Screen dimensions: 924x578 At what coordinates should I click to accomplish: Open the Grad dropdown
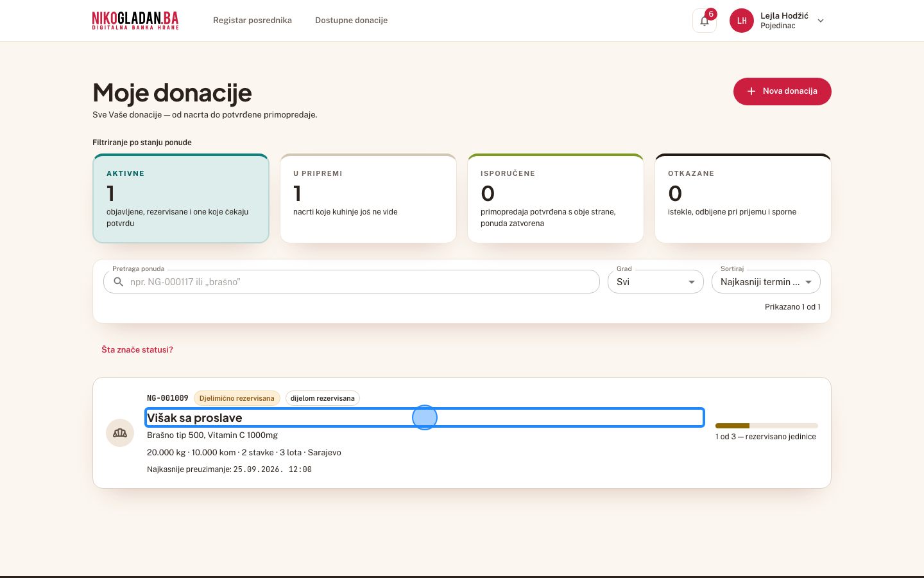[656, 282]
